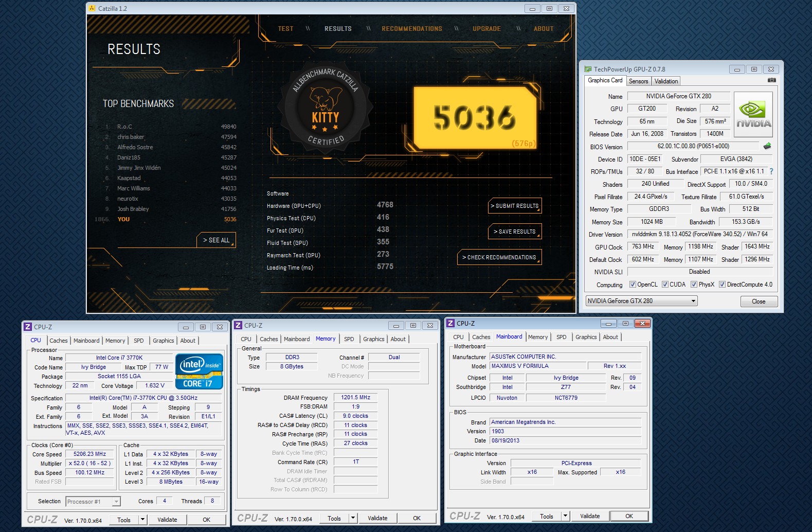Open Tools dropdown arrow in CPU tab window
The width and height of the screenshot is (812, 532).
[x=142, y=520]
